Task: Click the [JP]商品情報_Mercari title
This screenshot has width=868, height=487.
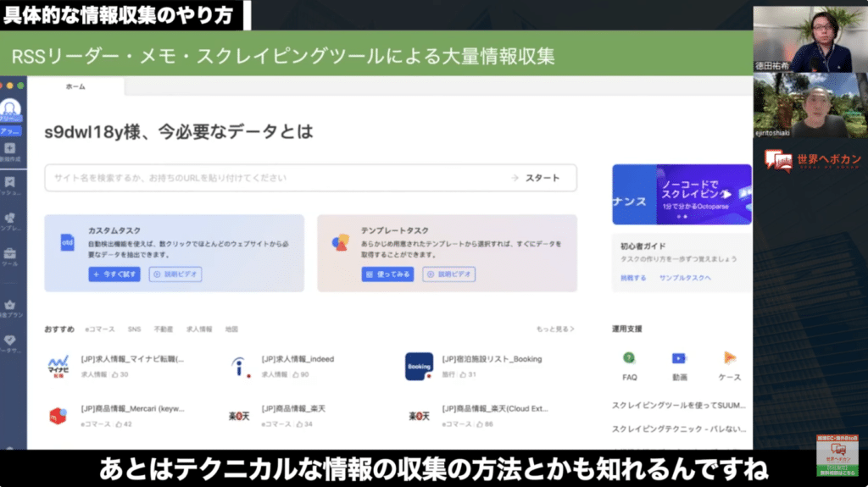Action: [x=133, y=409]
